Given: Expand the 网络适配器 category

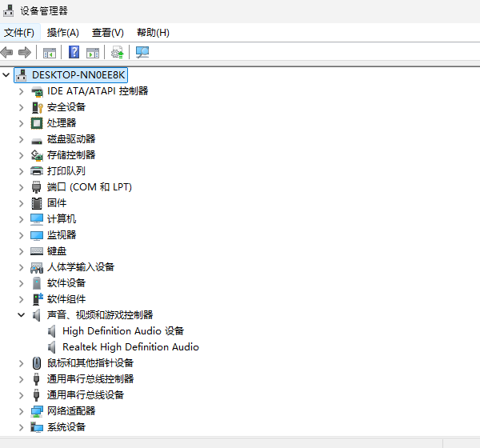Looking at the screenshot, I should click(22, 411).
